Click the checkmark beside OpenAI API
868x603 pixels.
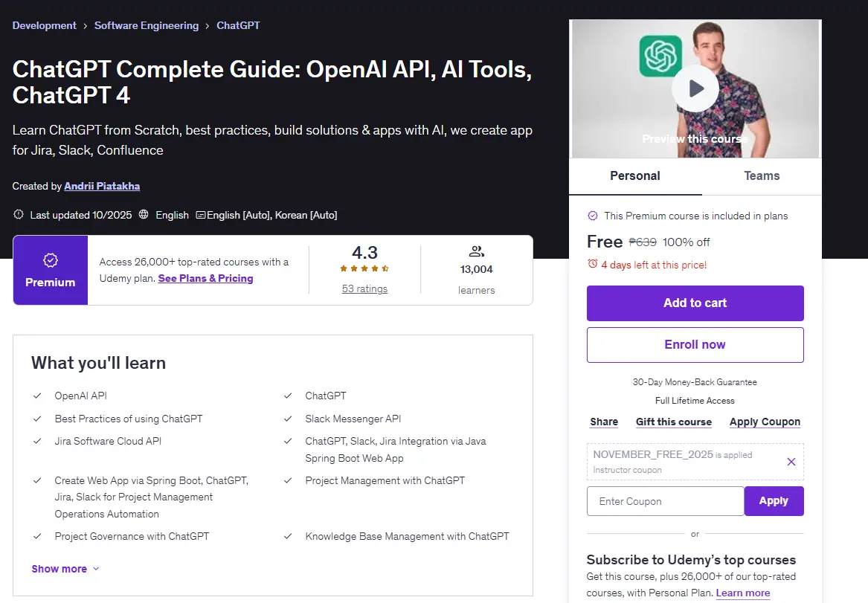point(37,396)
